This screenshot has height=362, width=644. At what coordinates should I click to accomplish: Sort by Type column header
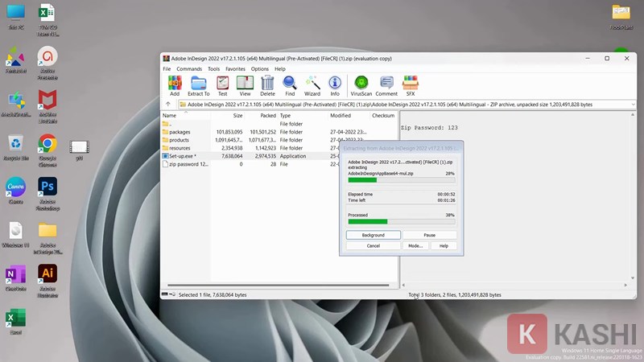pos(303,116)
